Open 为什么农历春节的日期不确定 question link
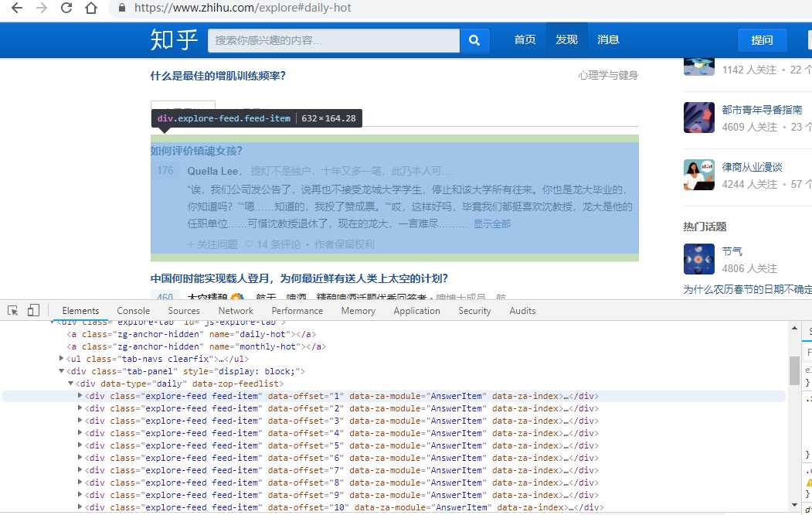The image size is (812, 515). point(747,289)
